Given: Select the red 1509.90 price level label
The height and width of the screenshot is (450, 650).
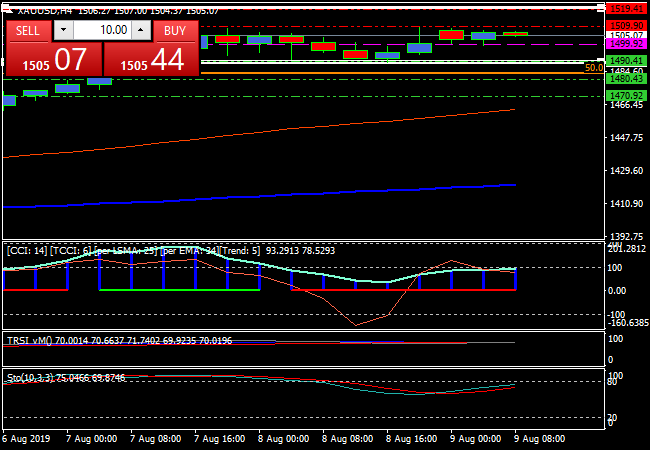Looking at the screenshot, I should tap(626, 26).
